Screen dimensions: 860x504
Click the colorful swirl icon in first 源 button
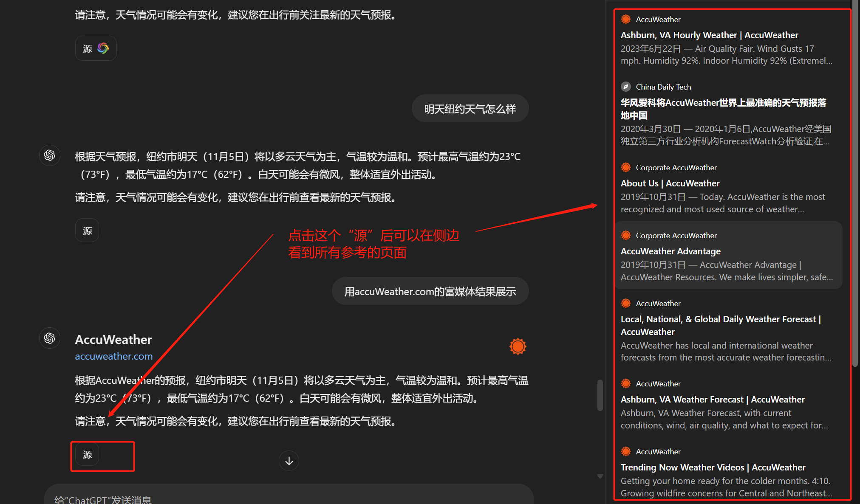tap(103, 48)
